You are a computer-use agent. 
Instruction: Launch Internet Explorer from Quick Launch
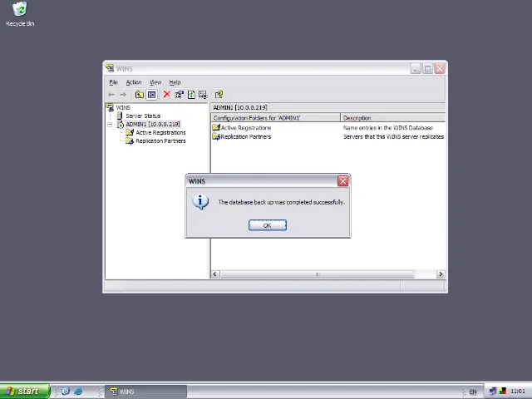(78, 392)
